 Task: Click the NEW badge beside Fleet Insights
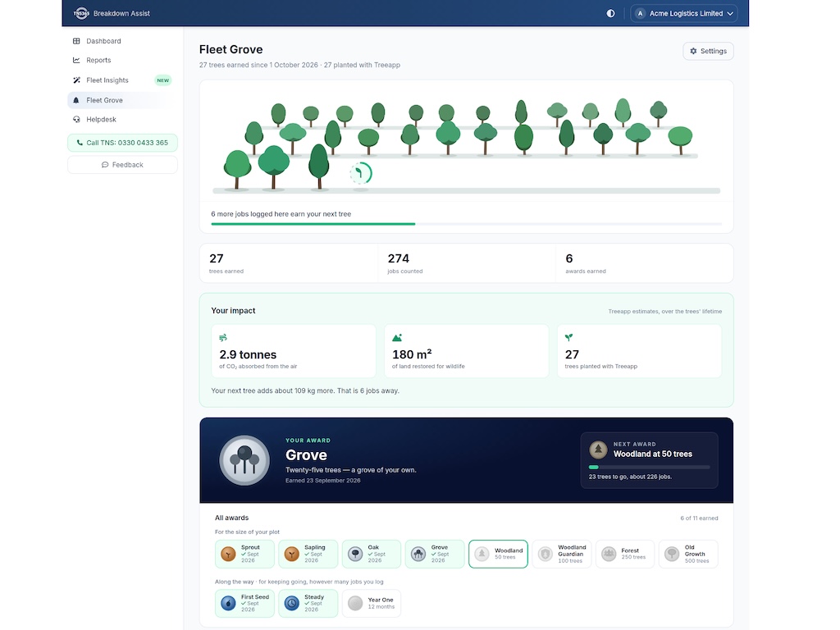click(x=163, y=80)
